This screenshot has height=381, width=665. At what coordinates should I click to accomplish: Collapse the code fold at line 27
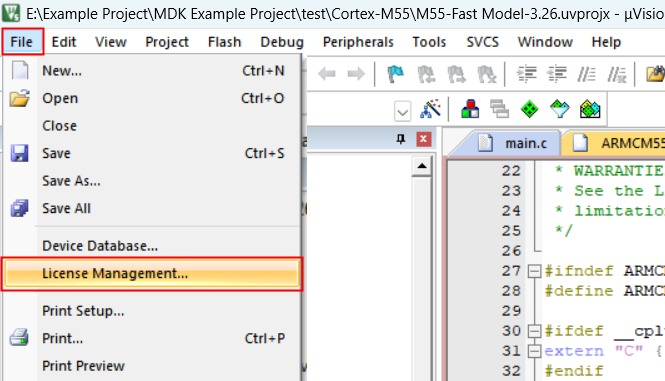point(534,271)
